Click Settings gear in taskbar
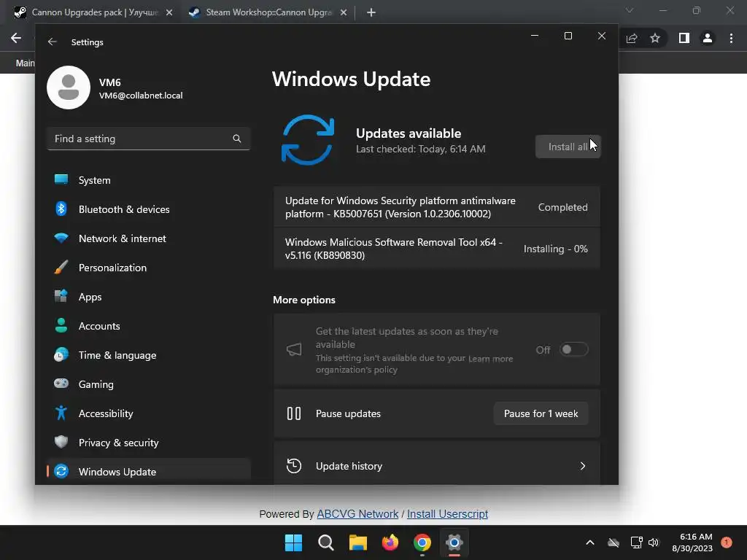Image resolution: width=747 pixels, height=560 pixels. click(454, 542)
